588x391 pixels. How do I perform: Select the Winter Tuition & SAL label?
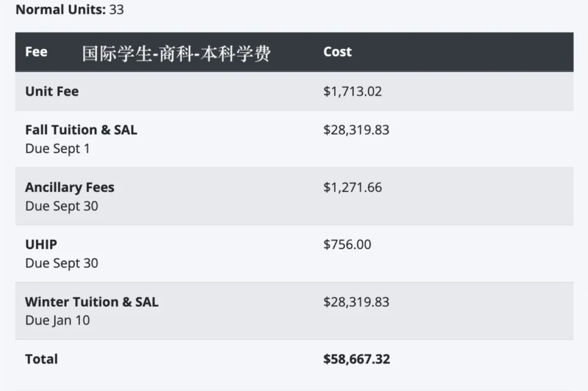coord(91,302)
